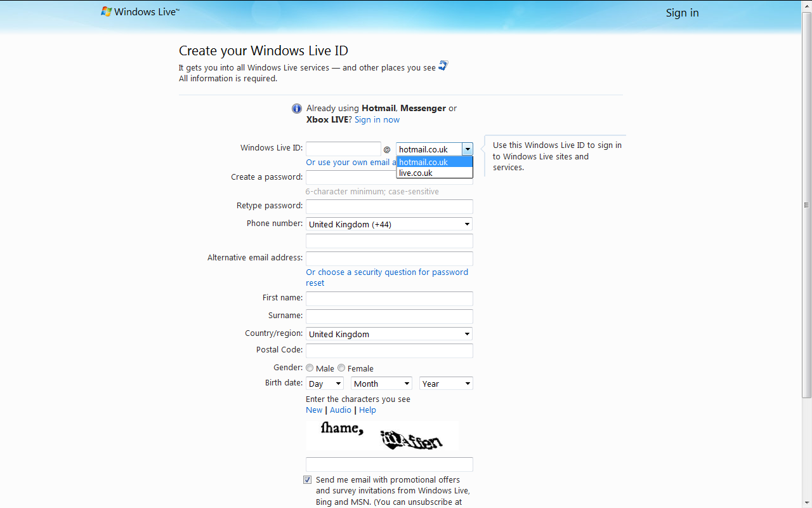Click the Surname field

390,316
